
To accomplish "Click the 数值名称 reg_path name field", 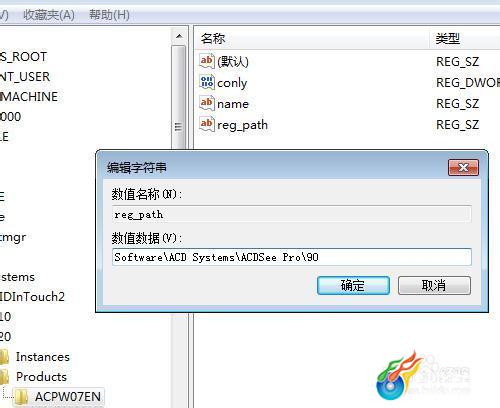I will click(292, 214).
